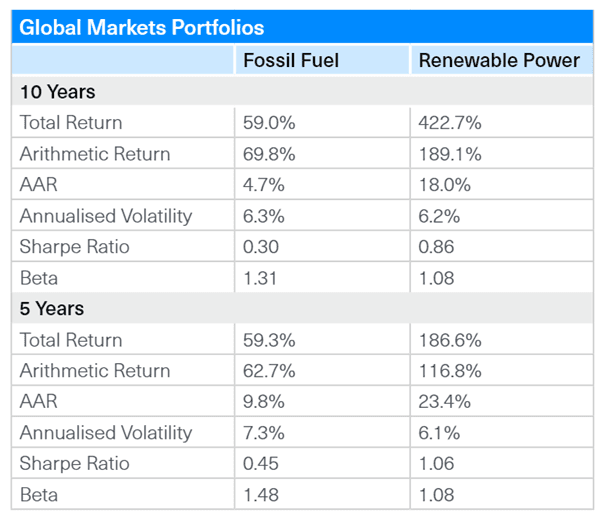The width and height of the screenshot is (605, 522).
Task: Click the 186.6% Total Return cell
Action: (450, 340)
